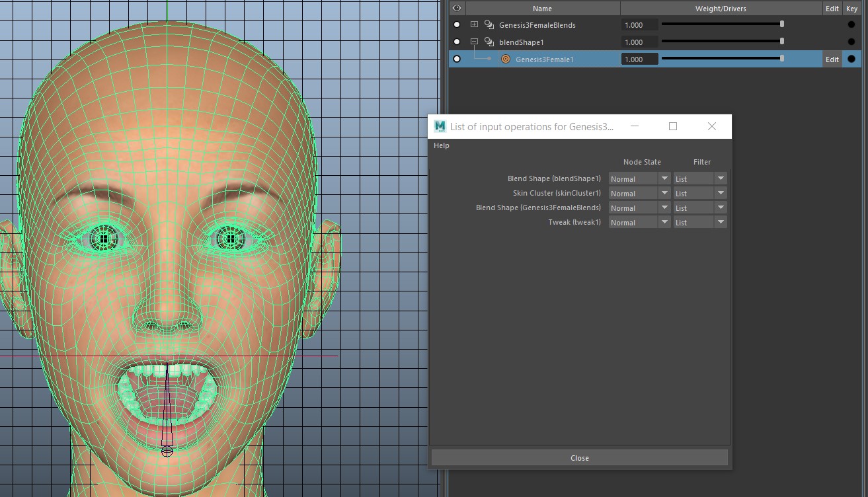Click the Maya logo in the dialog title bar
The height and width of the screenshot is (497, 868).
pos(440,126)
